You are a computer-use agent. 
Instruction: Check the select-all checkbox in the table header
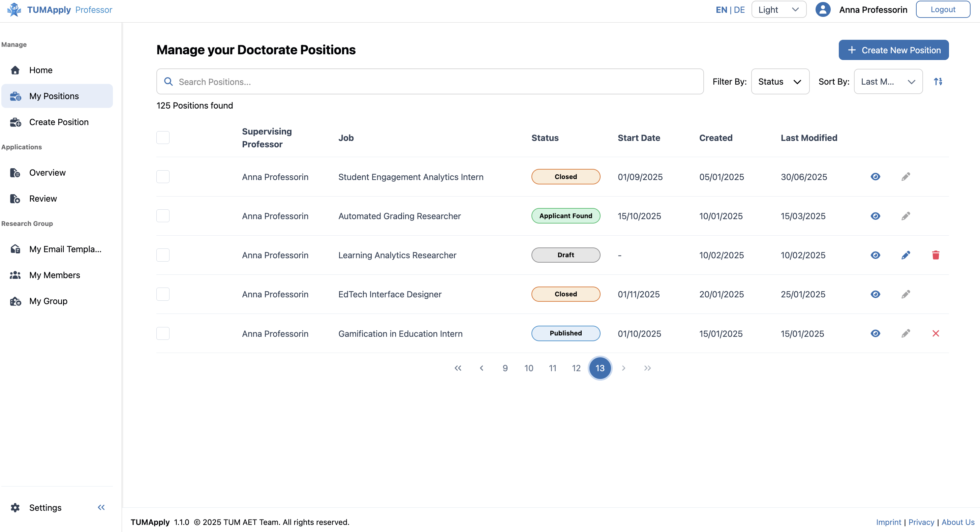click(163, 137)
